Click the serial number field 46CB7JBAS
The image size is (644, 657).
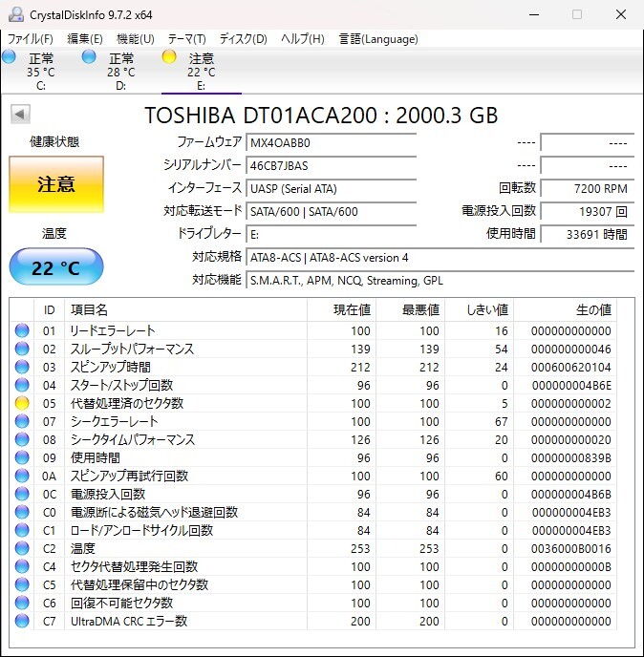[x=332, y=165]
